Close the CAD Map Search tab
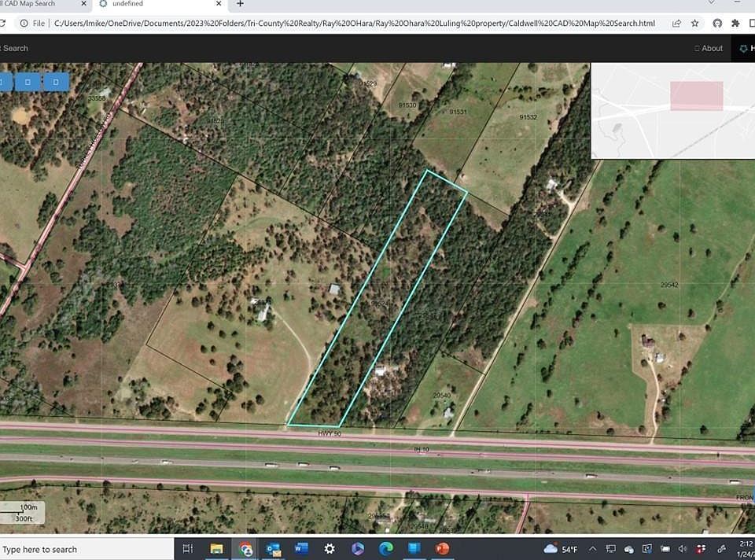755x560 pixels. 84,4
